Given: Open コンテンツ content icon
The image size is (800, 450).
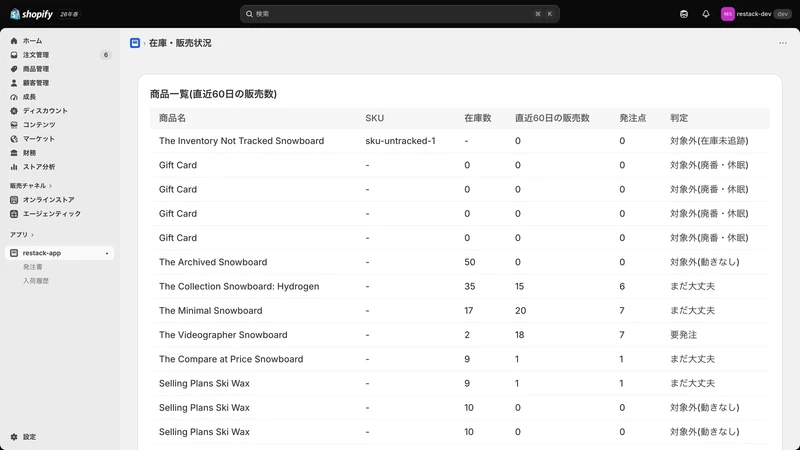Looking at the screenshot, I should click(14, 124).
